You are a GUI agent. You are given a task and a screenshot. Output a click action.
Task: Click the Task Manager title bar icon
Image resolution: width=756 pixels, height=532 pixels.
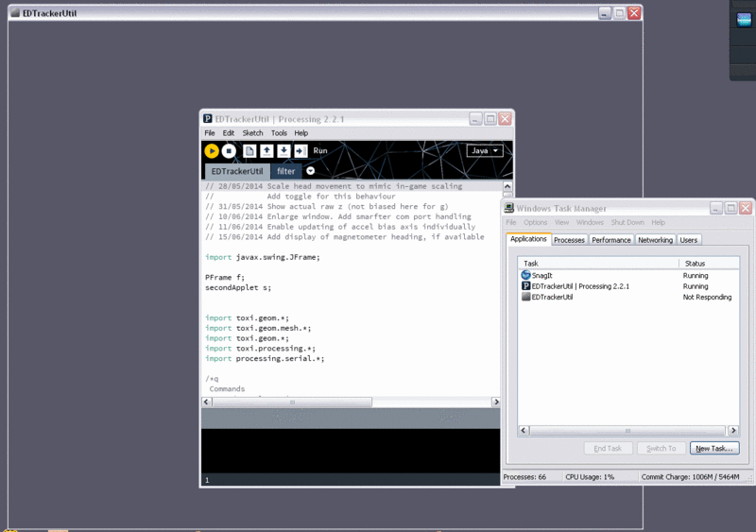508,208
